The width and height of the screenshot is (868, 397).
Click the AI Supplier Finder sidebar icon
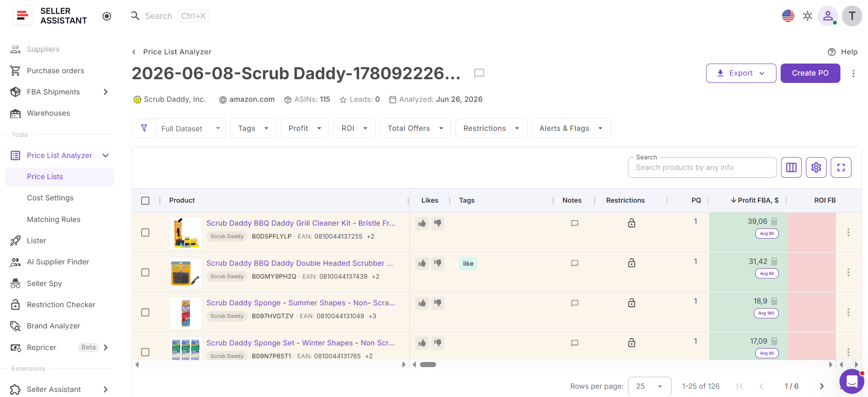pos(15,262)
